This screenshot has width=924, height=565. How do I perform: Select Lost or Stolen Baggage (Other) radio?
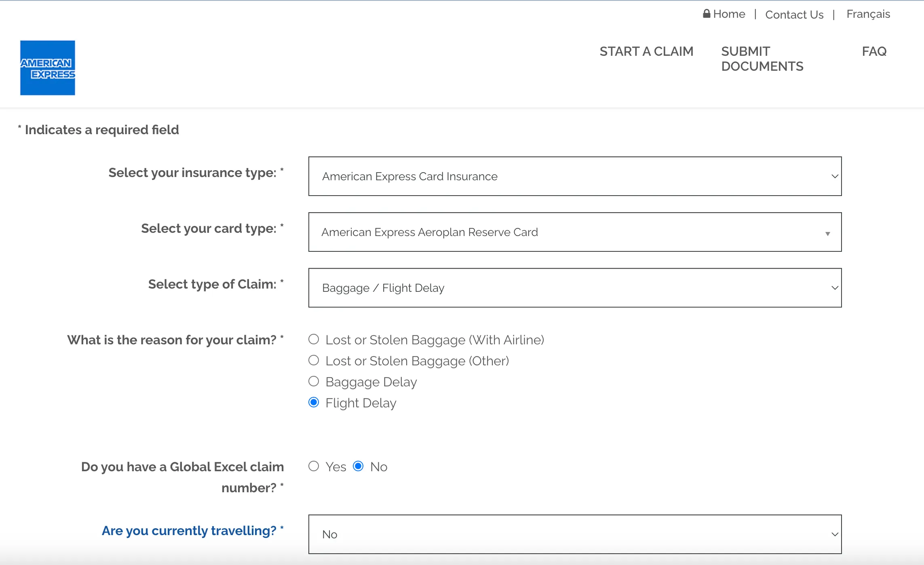[314, 361]
